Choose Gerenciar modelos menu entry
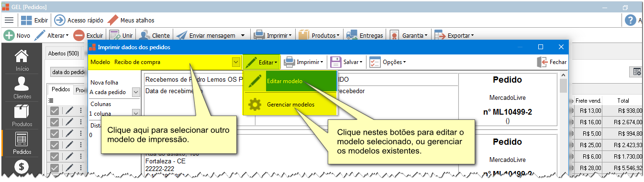 [291, 104]
